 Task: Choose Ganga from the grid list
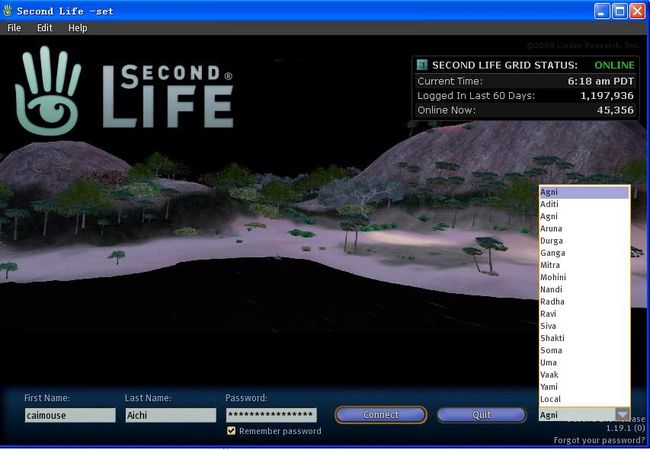tap(584, 253)
